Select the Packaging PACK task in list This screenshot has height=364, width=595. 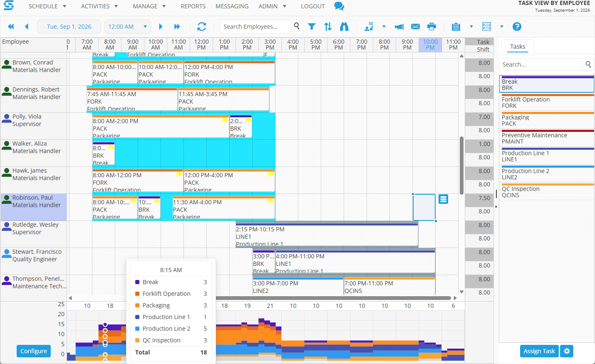pyautogui.click(x=547, y=120)
